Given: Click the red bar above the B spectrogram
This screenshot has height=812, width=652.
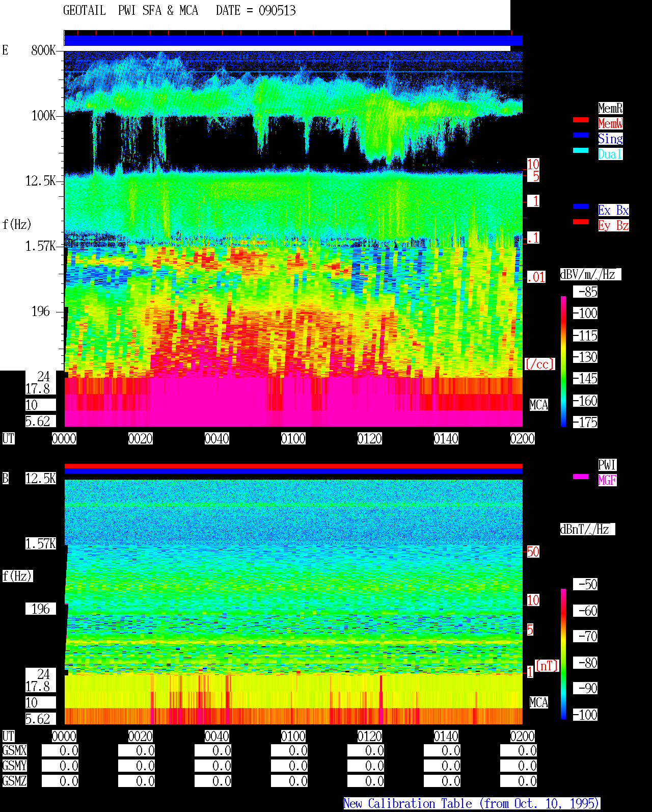Looking at the screenshot, I should [293, 466].
